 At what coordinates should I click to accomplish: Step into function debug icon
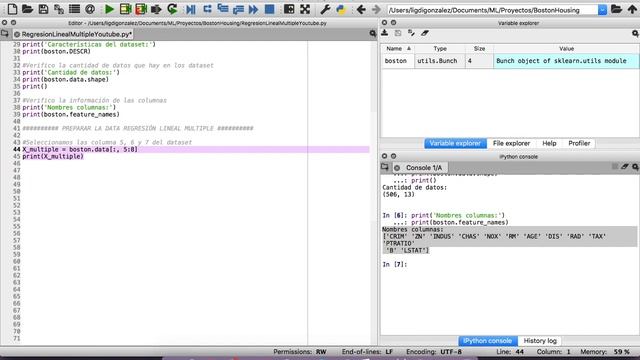223,9
